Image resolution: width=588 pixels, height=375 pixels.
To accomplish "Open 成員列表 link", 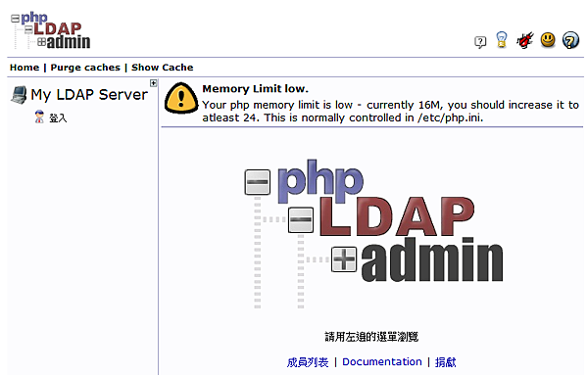I will coord(308,362).
